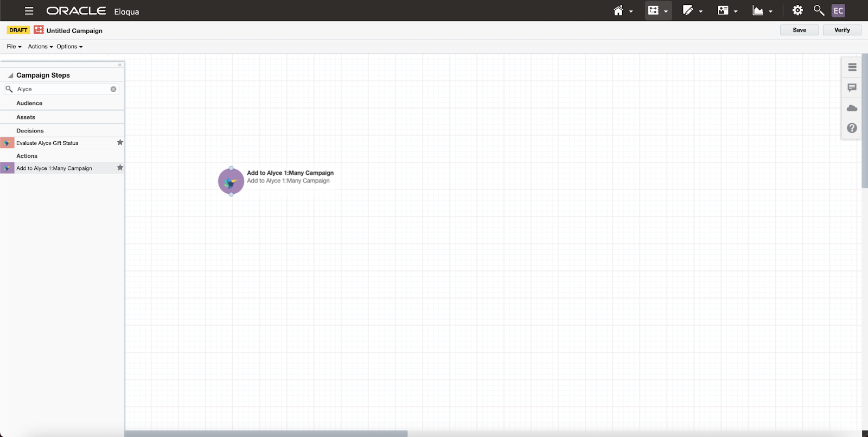This screenshot has width=868, height=437.
Task: Open the Options menu
Action: tap(69, 47)
